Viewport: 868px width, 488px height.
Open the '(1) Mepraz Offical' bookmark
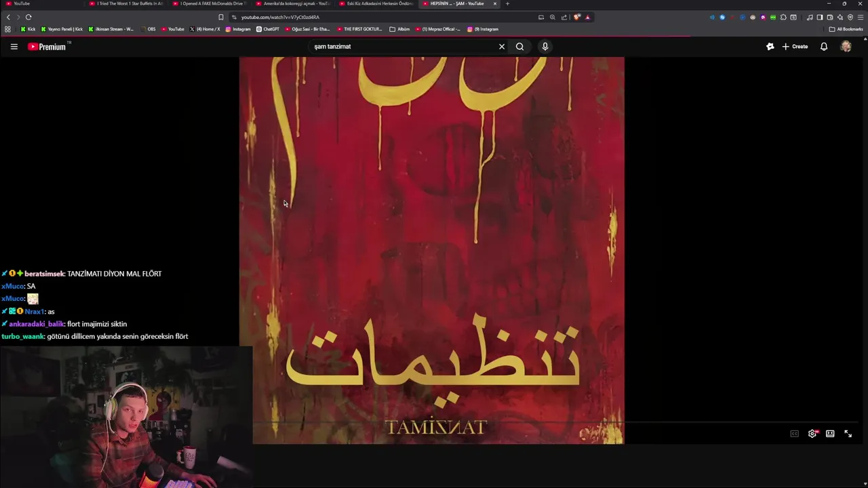tap(437, 29)
